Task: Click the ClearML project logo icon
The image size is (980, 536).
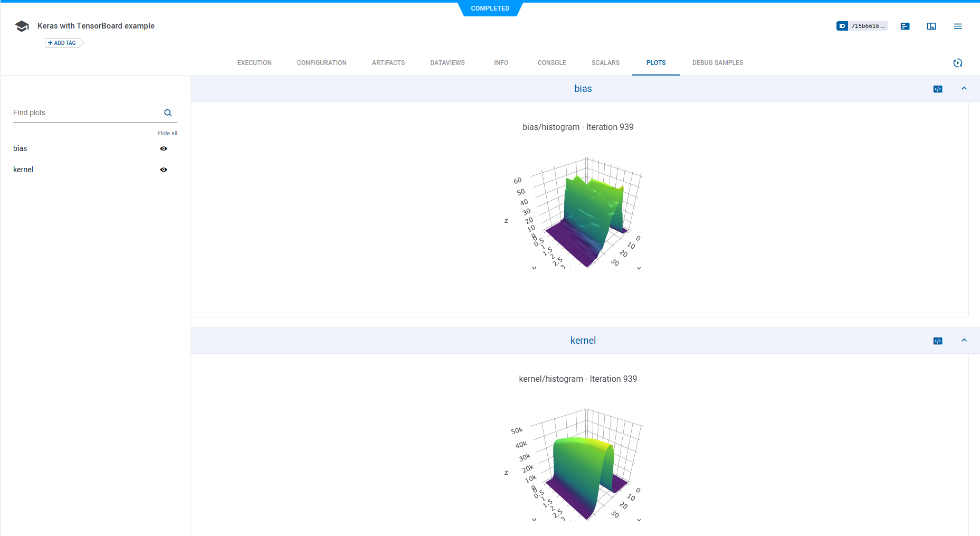Action: tap(22, 25)
